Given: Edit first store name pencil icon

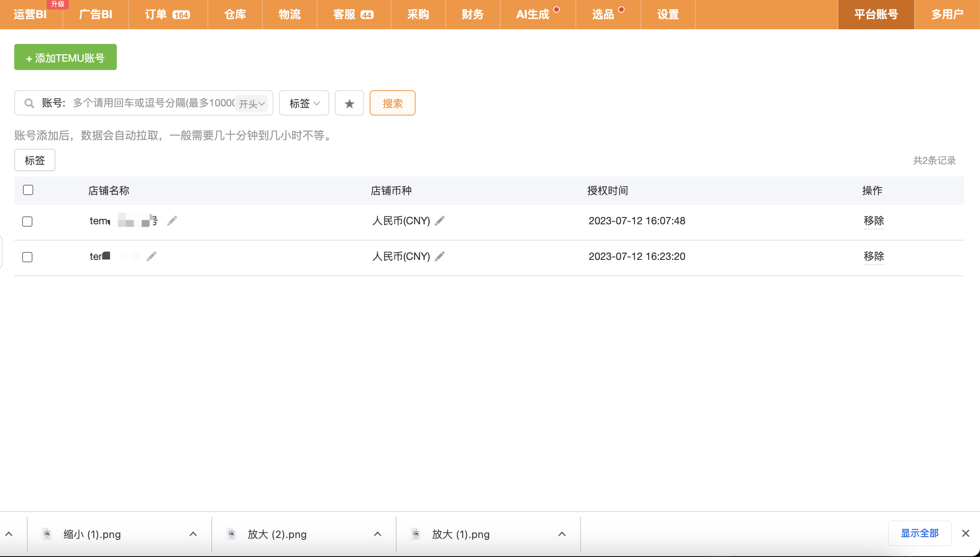Looking at the screenshot, I should (x=172, y=221).
